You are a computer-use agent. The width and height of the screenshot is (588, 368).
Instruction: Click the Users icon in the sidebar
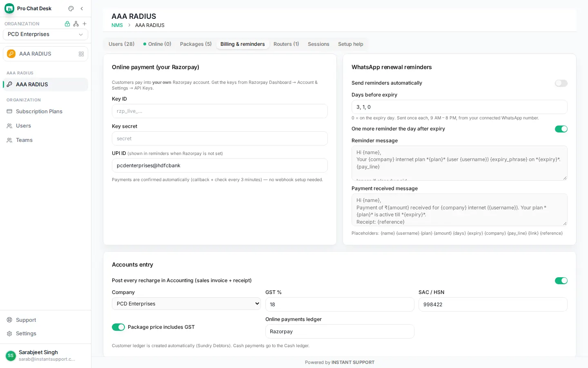click(9, 126)
